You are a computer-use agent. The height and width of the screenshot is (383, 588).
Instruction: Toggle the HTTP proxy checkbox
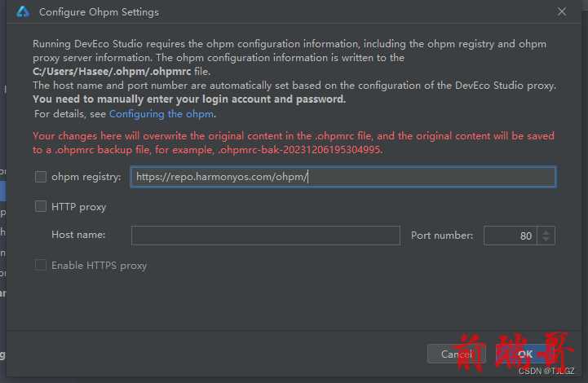pyautogui.click(x=41, y=206)
